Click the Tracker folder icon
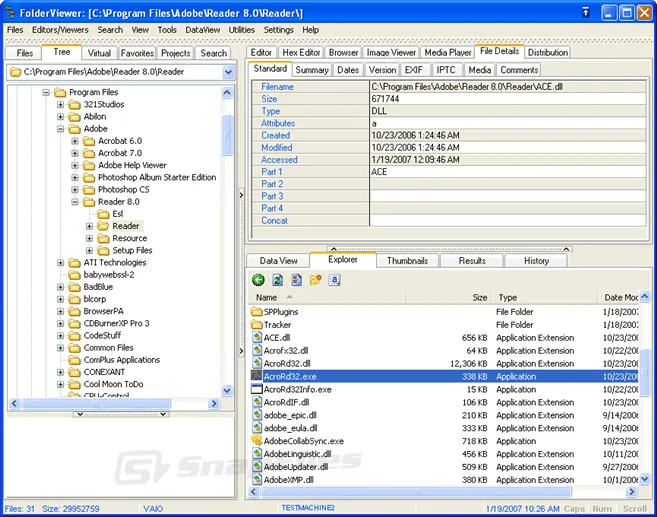This screenshot has width=657, height=517. pos(256,325)
